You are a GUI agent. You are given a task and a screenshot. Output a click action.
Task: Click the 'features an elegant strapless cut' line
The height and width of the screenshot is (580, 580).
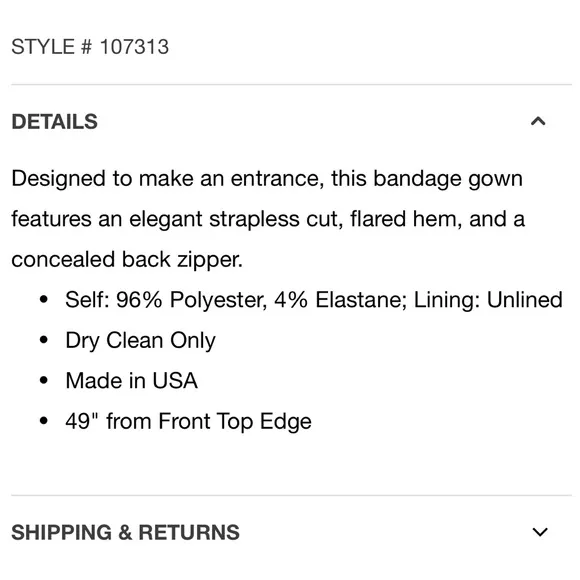tap(268, 219)
